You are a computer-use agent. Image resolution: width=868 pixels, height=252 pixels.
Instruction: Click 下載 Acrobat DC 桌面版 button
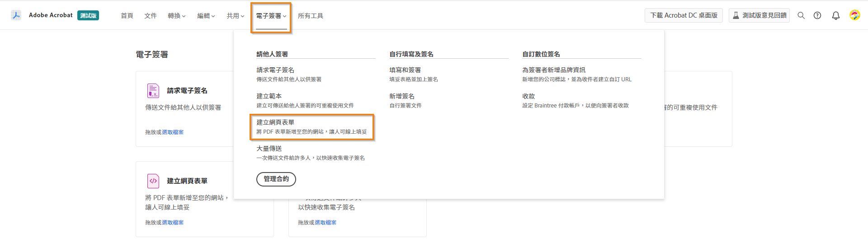[684, 15]
